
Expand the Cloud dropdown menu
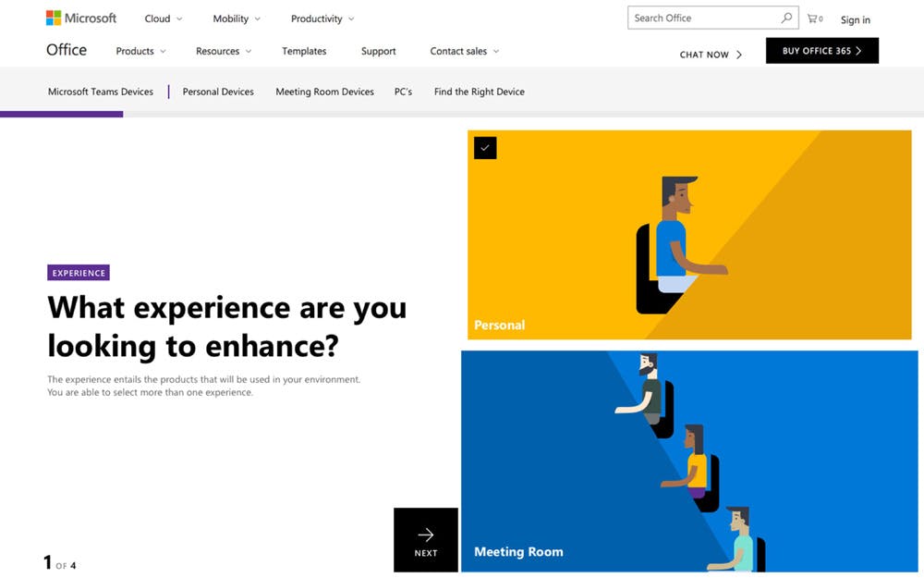pyautogui.click(x=164, y=18)
